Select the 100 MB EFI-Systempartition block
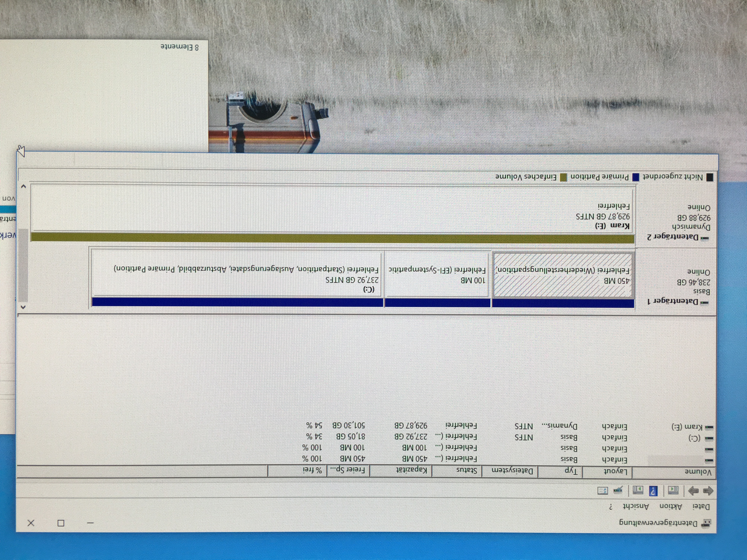 click(437, 279)
